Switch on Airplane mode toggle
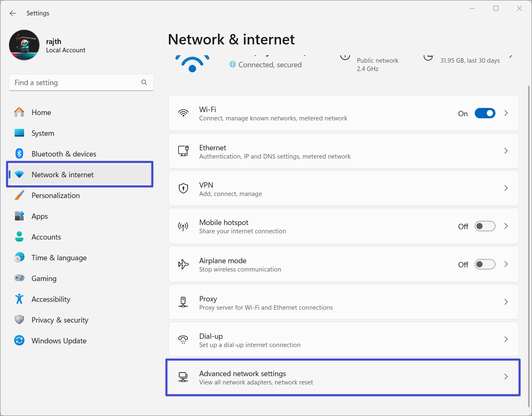 coord(485,264)
